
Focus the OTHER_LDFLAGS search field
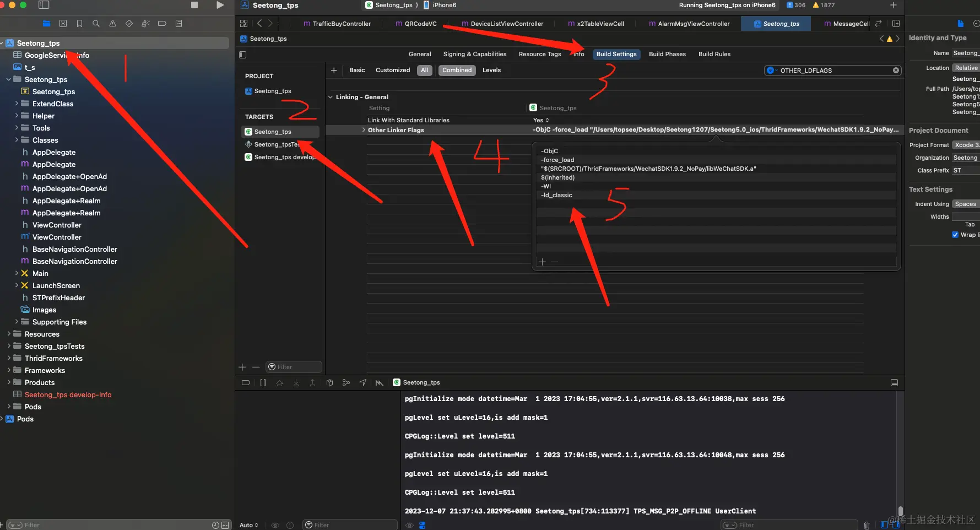pyautogui.click(x=833, y=71)
